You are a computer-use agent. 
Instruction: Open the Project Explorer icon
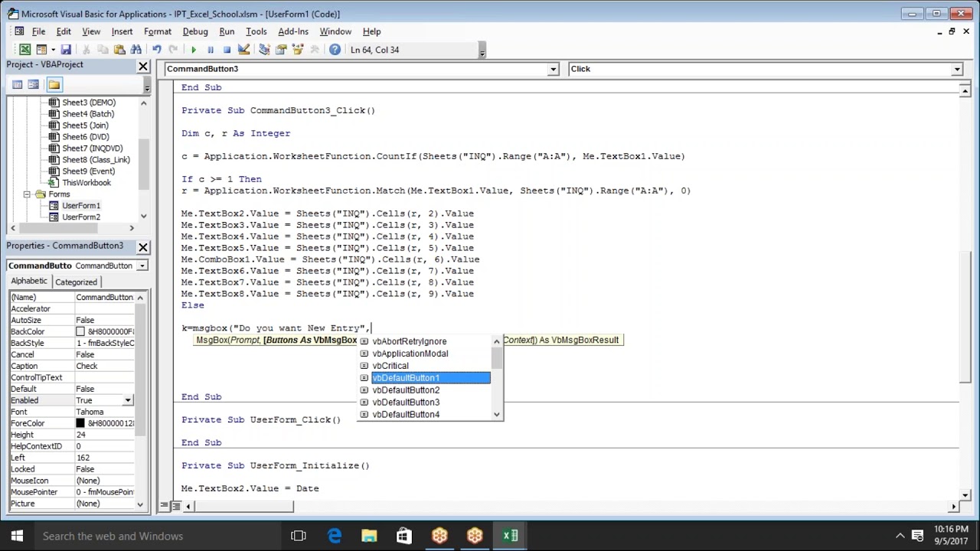pyautogui.click(x=264, y=50)
